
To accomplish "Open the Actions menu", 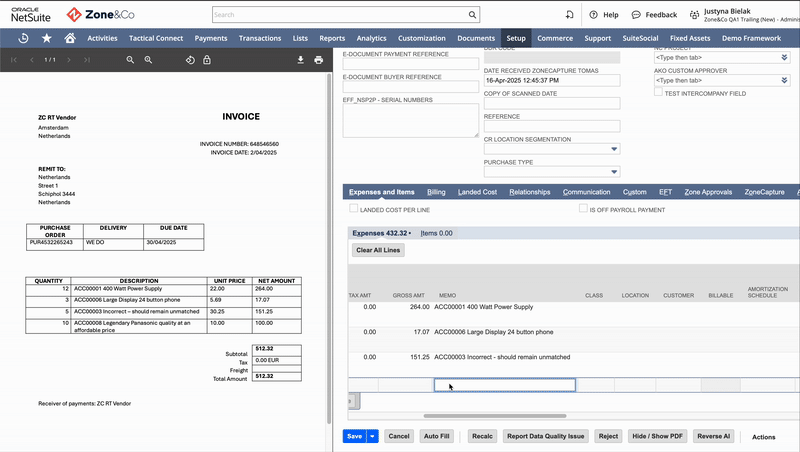I will [x=763, y=437].
